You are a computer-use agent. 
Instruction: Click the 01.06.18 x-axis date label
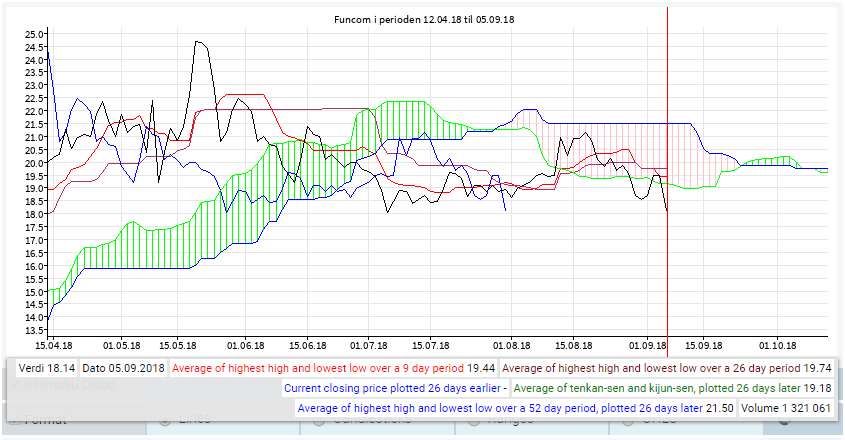coord(246,346)
